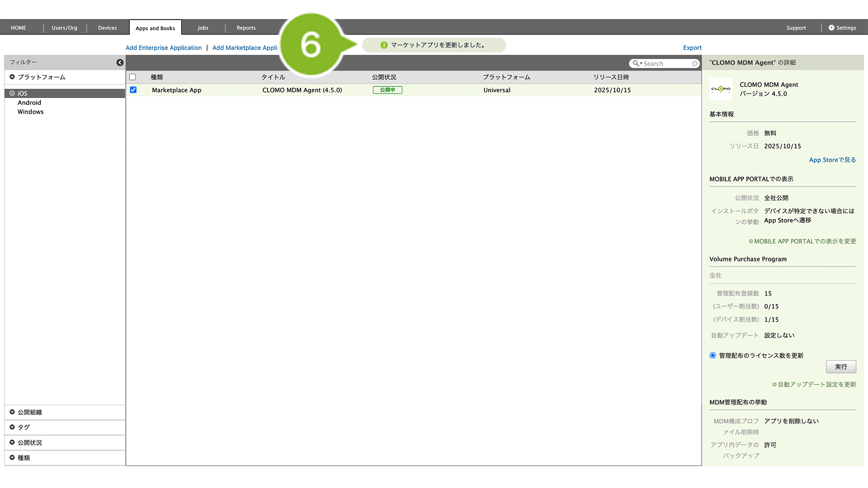This screenshot has height=488, width=868.
Task: Click the Settings gear icon
Action: point(831,28)
